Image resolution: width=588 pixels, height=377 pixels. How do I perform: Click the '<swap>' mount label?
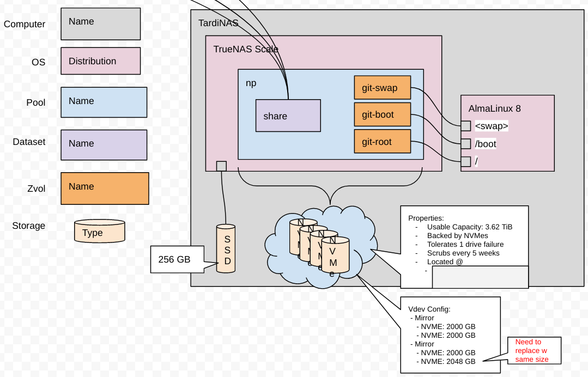coord(491,126)
